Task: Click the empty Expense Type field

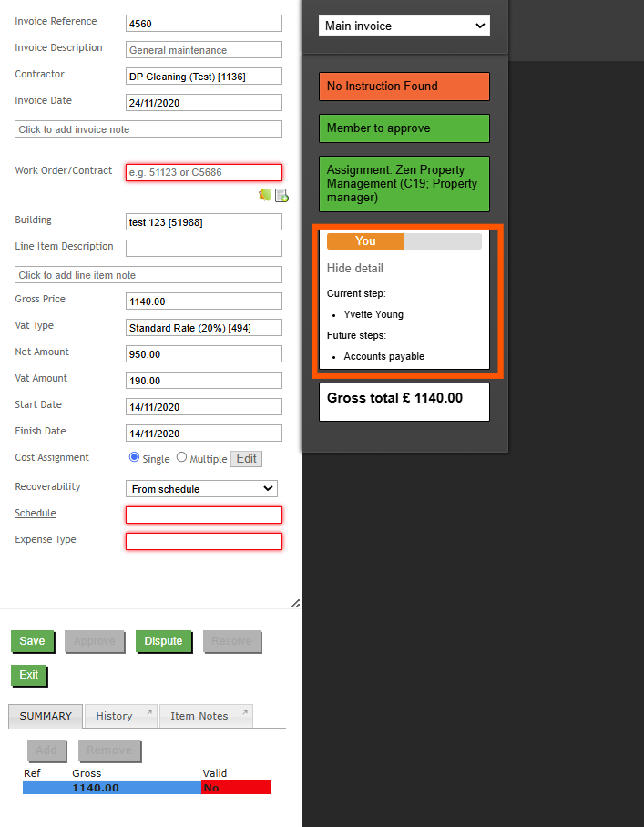Action: tap(204, 542)
